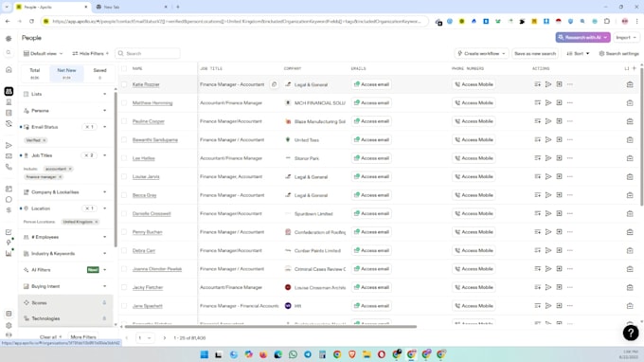644x362 pixels.
Task: Open the People section in left sidebar
Action: pos(9,91)
